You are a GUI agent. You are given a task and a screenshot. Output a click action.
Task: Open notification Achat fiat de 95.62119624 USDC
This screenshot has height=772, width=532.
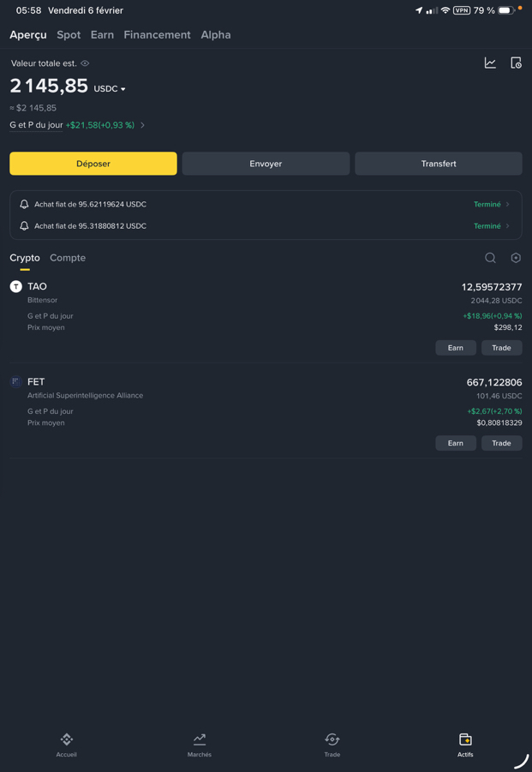(266, 204)
